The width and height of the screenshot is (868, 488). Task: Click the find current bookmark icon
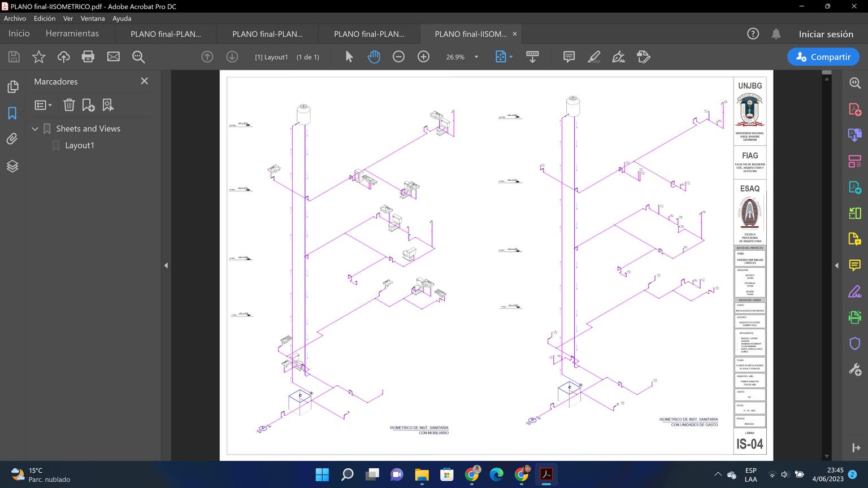[x=108, y=105]
